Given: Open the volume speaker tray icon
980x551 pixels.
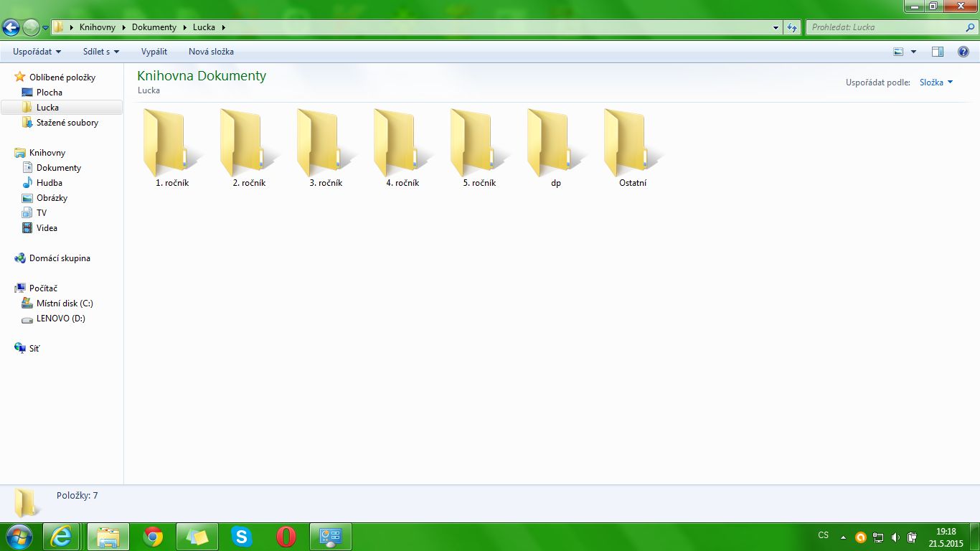Looking at the screenshot, I should 895,537.
